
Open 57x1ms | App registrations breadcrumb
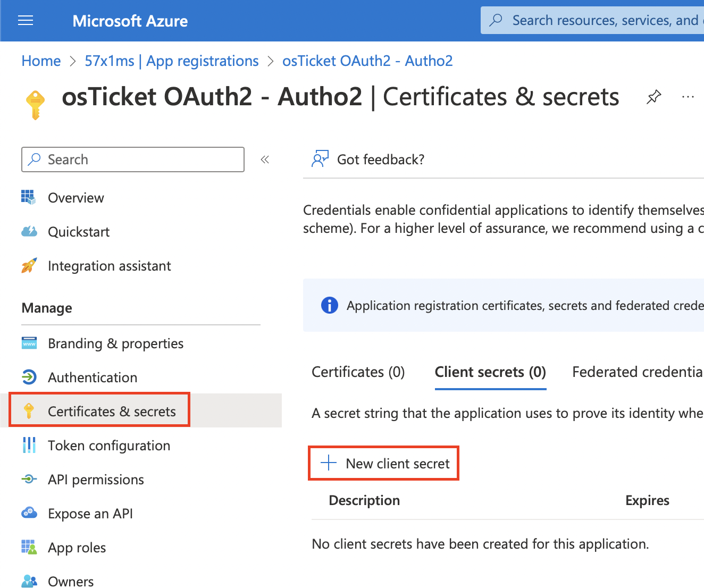click(x=172, y=61)
